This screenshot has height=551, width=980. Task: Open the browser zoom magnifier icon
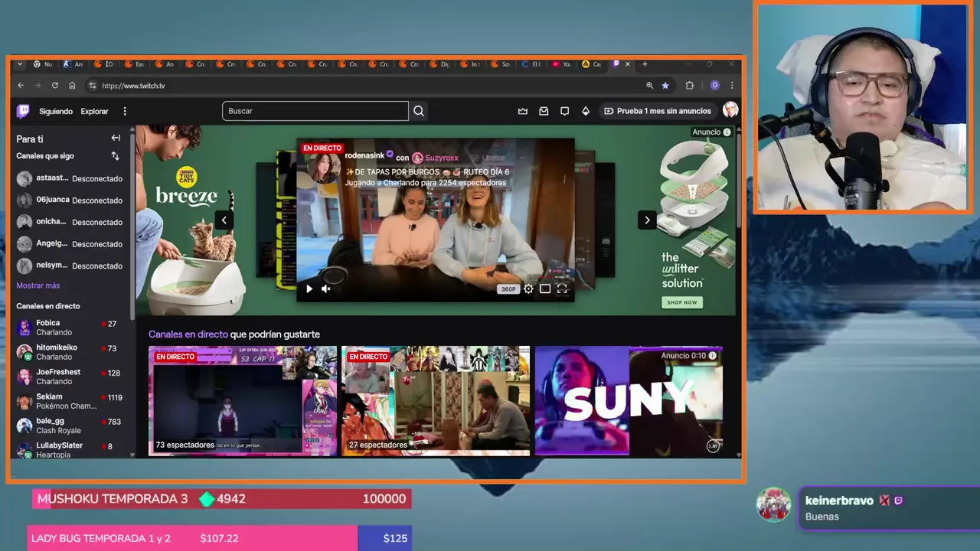pos(649,86)
